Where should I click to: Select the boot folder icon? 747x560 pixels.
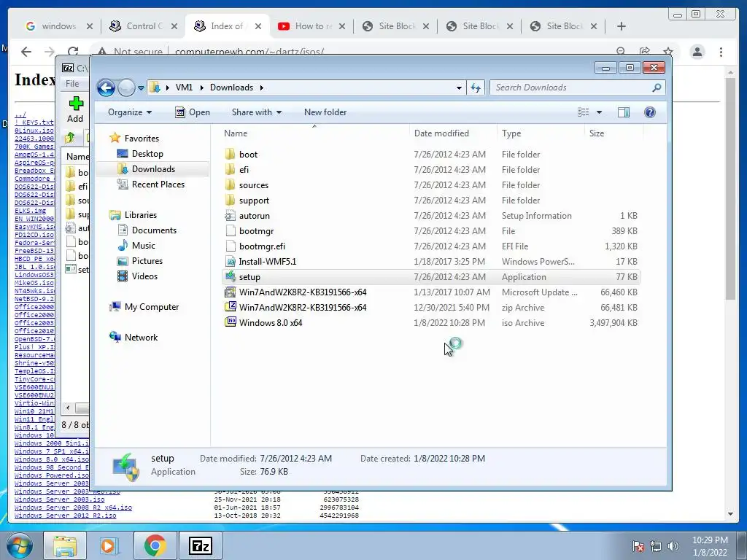(230, 155)
